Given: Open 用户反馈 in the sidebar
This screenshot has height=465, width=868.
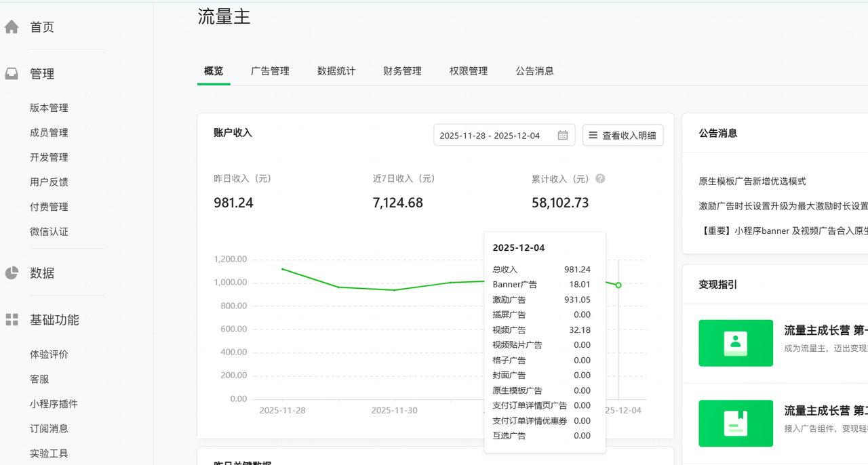Looking at the screenshot, I should pyautogui.click(x=49, y=182).
